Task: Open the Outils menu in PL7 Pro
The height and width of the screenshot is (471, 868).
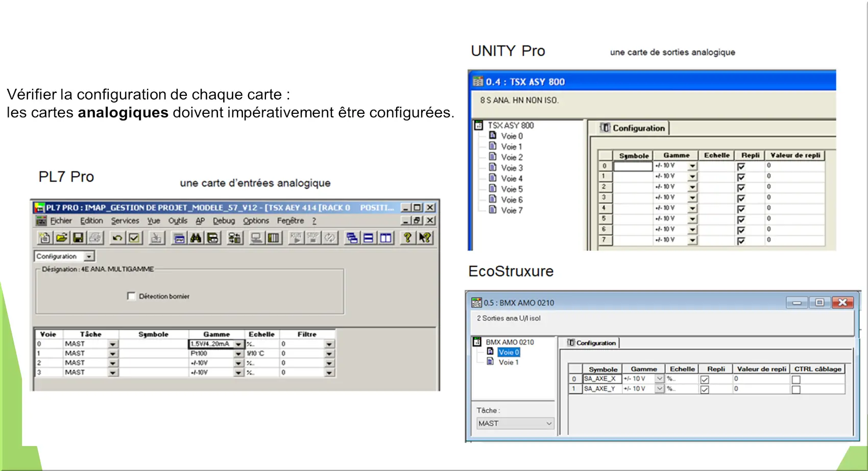Action: (x=178, y=220)
